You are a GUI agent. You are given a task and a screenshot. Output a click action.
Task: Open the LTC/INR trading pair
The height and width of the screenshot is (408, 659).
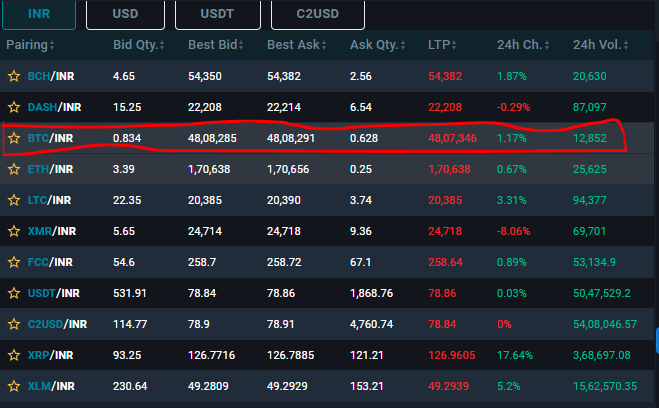click(50, 200)
